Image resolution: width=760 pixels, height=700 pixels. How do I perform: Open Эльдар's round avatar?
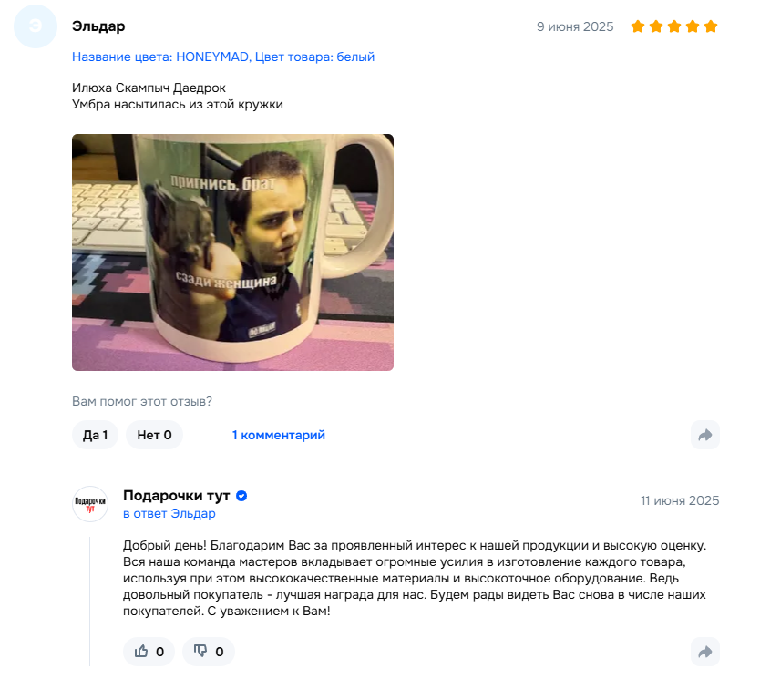(36, 26)
